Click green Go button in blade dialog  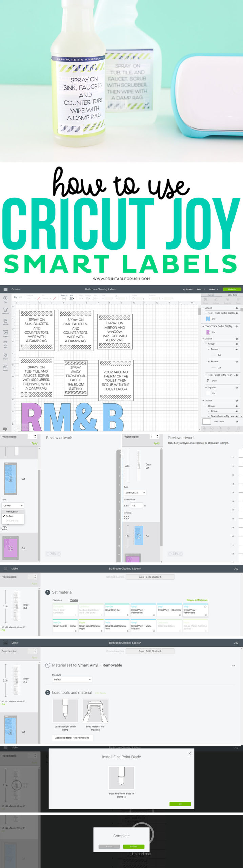pyautogui.click(x=180, y=804)
